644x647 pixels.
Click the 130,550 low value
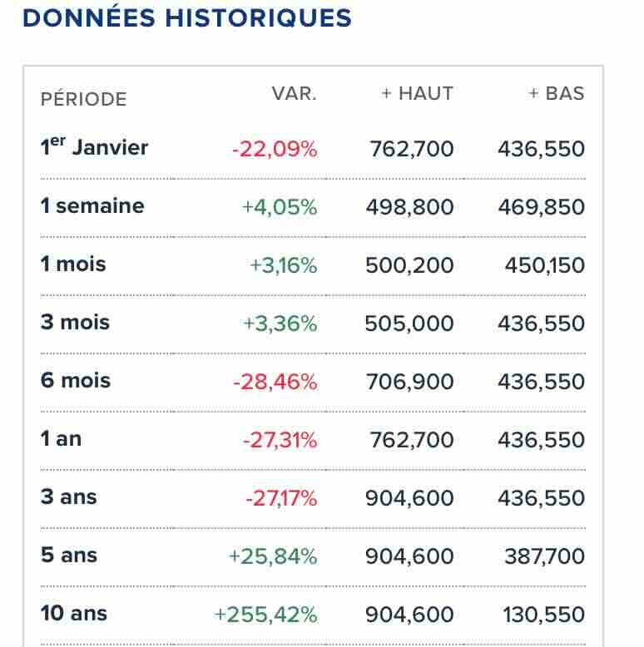543,615
